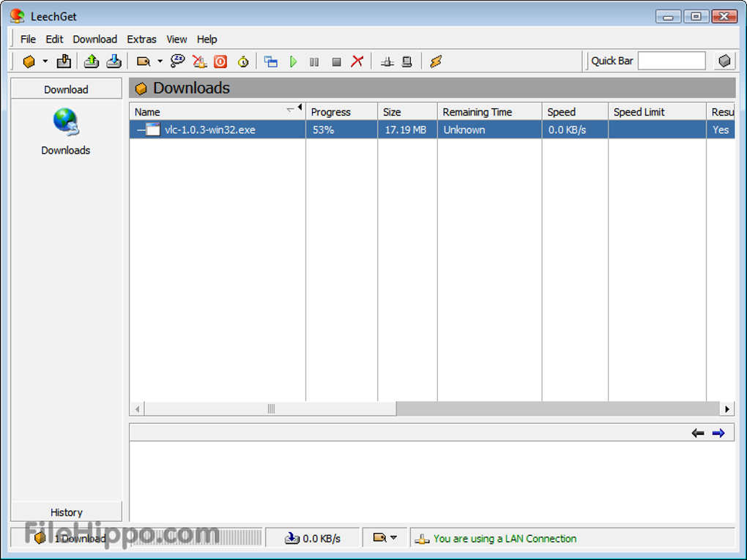Open the Help menu

207,39
